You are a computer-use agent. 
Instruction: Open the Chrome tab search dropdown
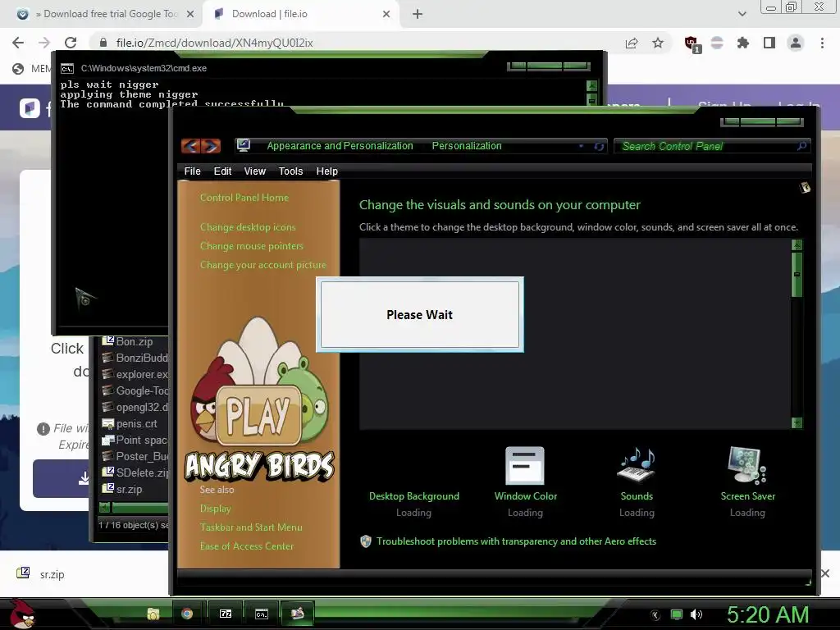pos(742,15)
